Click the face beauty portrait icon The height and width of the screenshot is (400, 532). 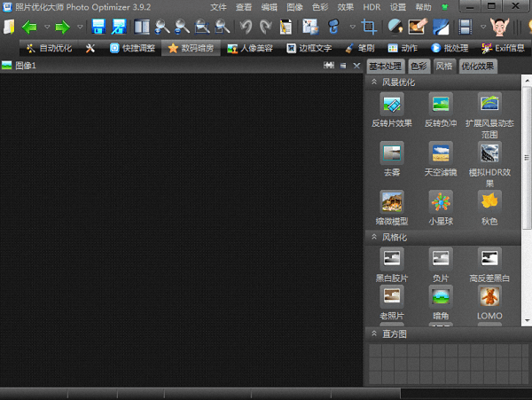500,27
